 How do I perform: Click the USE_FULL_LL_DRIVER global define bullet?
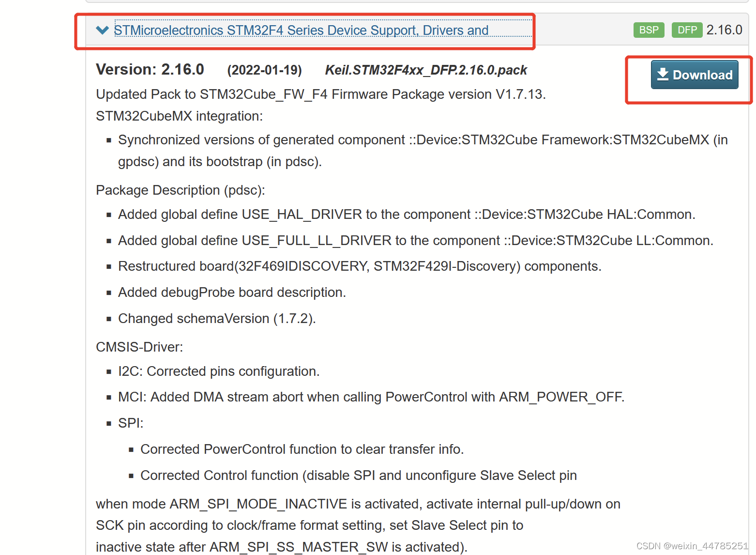[416, 241]
